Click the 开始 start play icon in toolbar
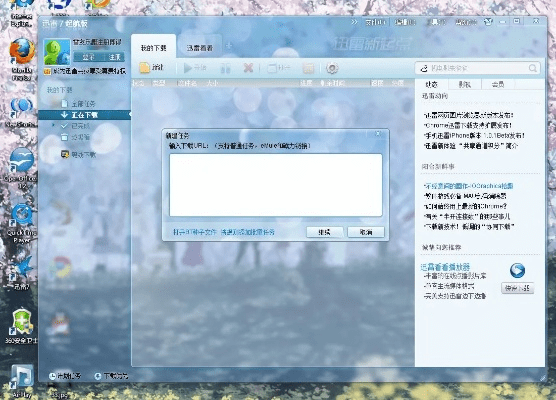 (x=188, y=67)
